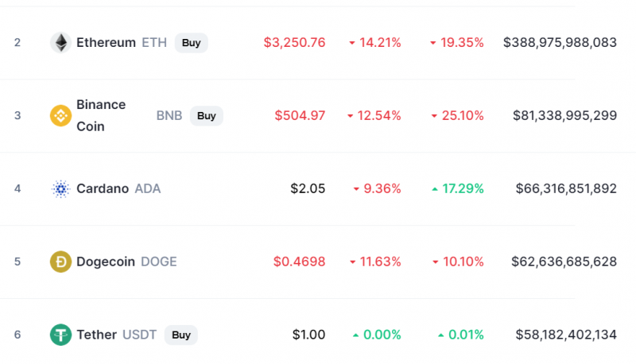Screen dimensions: 636x364
Task: Click Ethereum price $3,250.76
Action: (x=294, y=43)
